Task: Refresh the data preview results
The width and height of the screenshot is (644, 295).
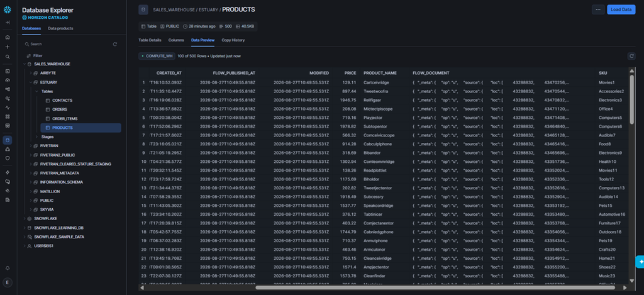Action: [x=631, y=56]
